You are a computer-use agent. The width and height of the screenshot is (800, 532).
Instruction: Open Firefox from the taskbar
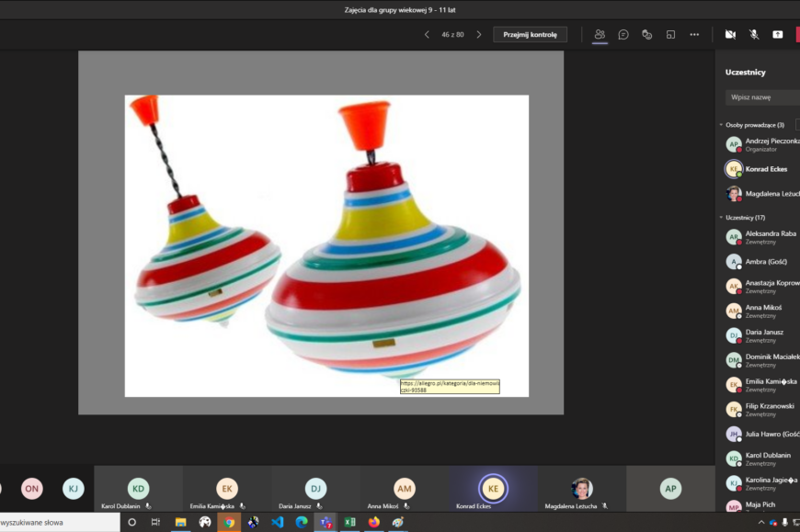(x=374, y=522)
